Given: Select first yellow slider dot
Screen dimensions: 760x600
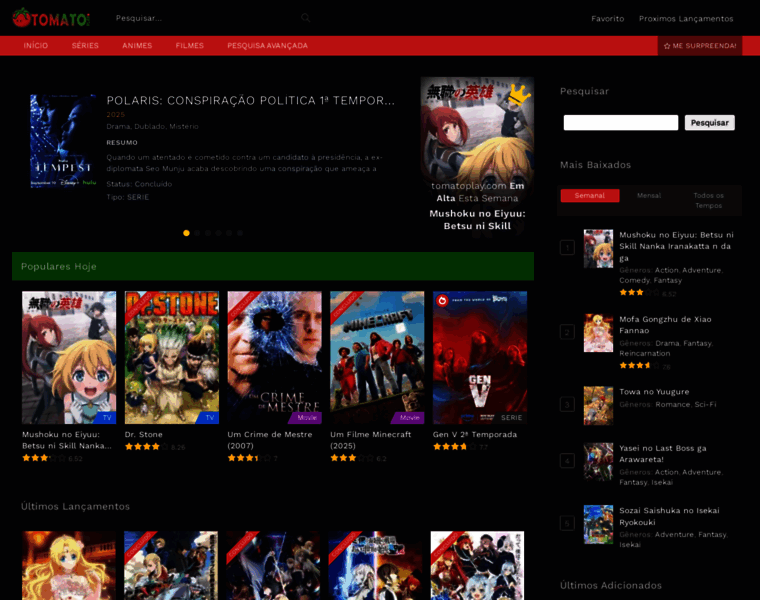Looking at the screenshot, I should pos(186,233).
